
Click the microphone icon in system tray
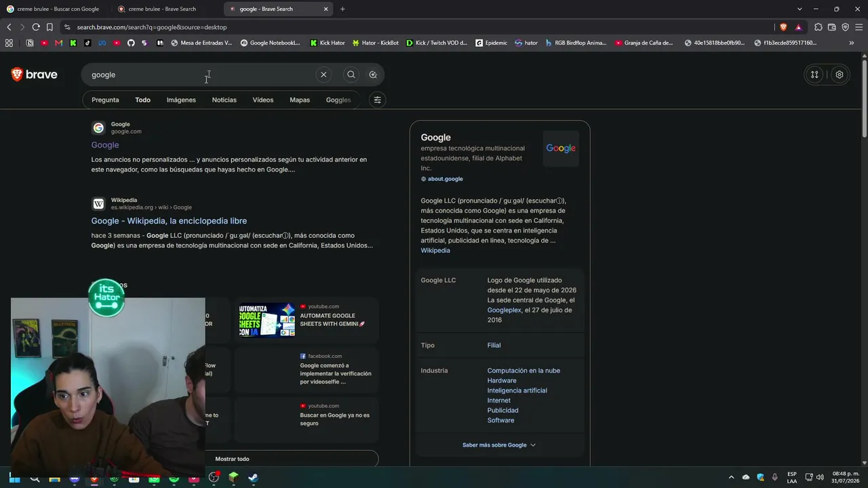774,477
